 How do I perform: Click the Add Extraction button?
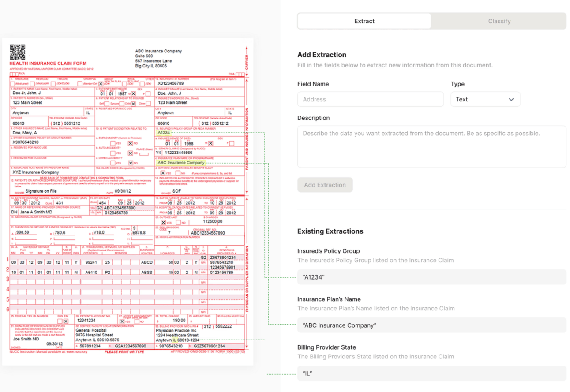coord(325,185)
